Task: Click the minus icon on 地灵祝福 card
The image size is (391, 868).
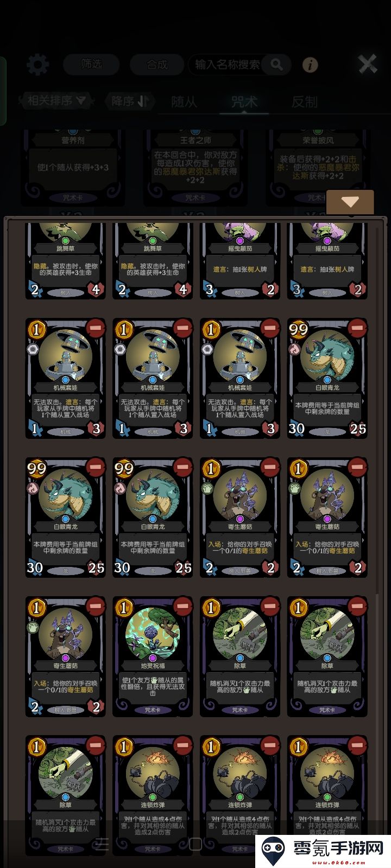Action: coord(182,606)
